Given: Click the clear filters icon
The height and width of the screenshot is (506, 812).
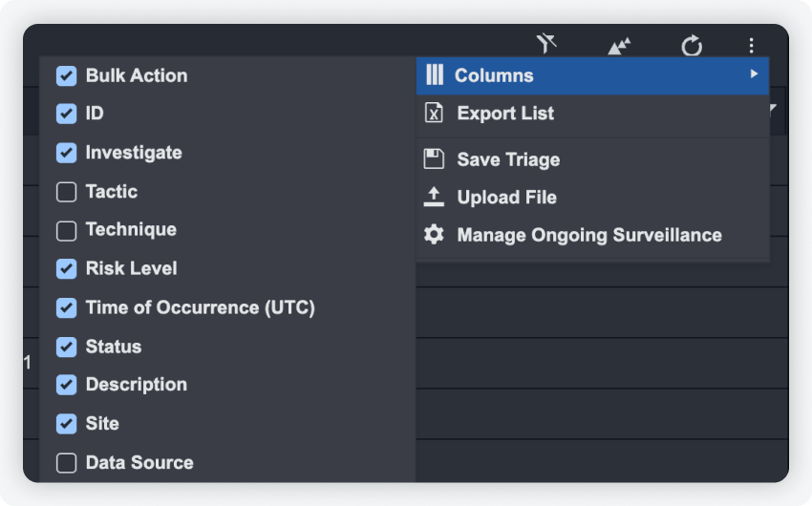Looking at the screenshot, I should click(x=545, y=44).
